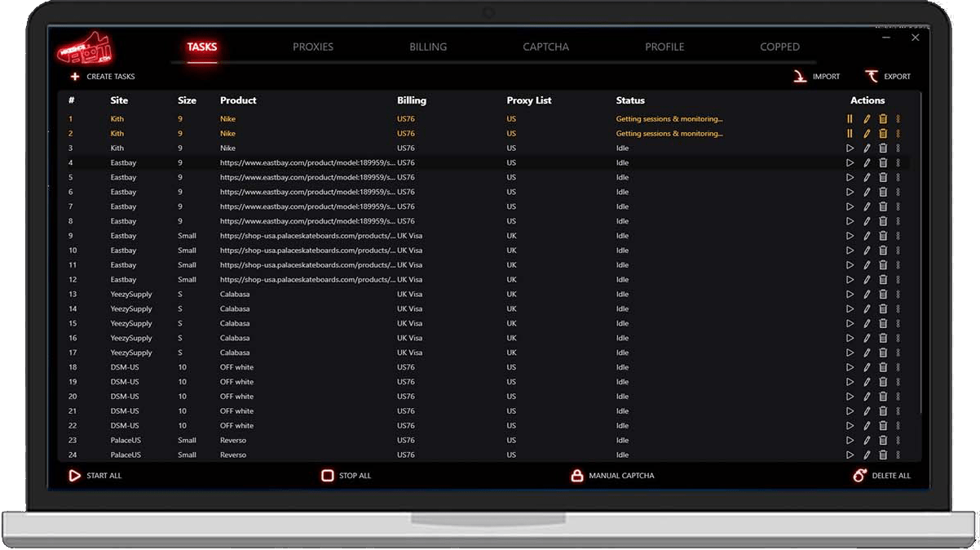Switch to the PROFILE tab
The image size is (980, 550).
coord(664,47)
